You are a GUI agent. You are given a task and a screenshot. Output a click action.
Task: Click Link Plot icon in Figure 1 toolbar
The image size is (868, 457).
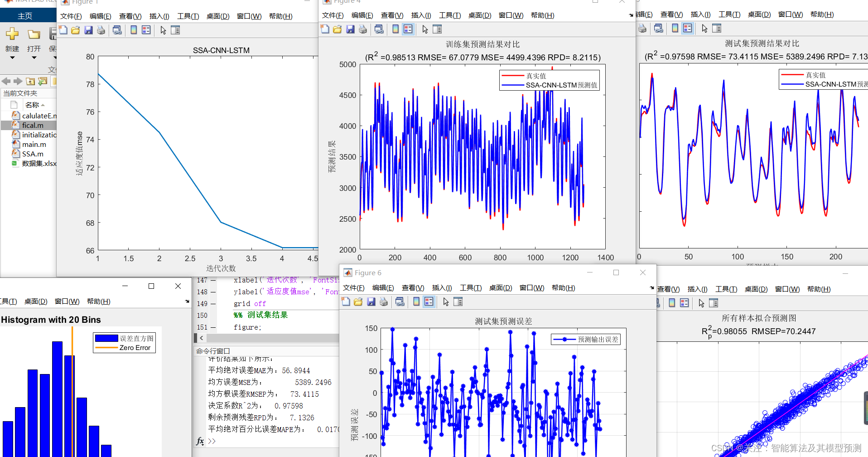(x=117, y=30)
